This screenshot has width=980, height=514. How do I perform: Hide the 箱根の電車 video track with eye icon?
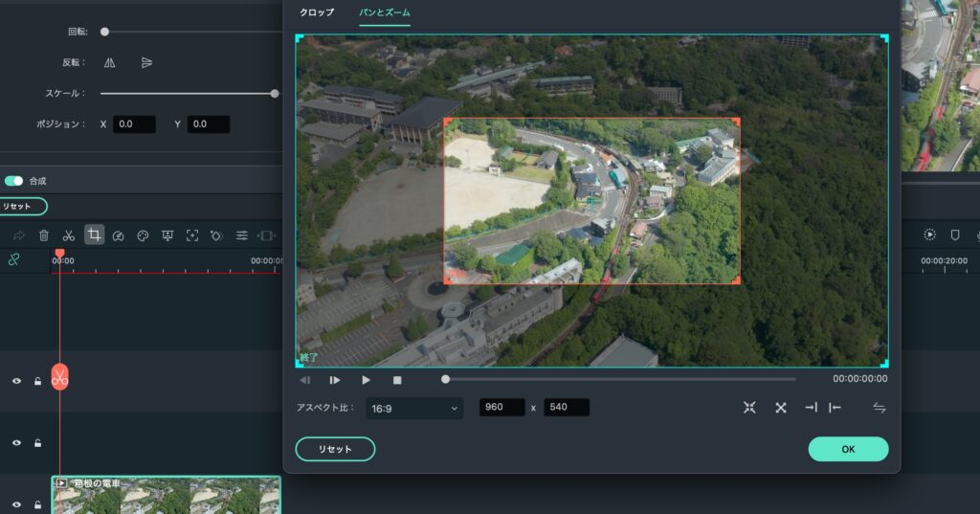click(16, 503)
